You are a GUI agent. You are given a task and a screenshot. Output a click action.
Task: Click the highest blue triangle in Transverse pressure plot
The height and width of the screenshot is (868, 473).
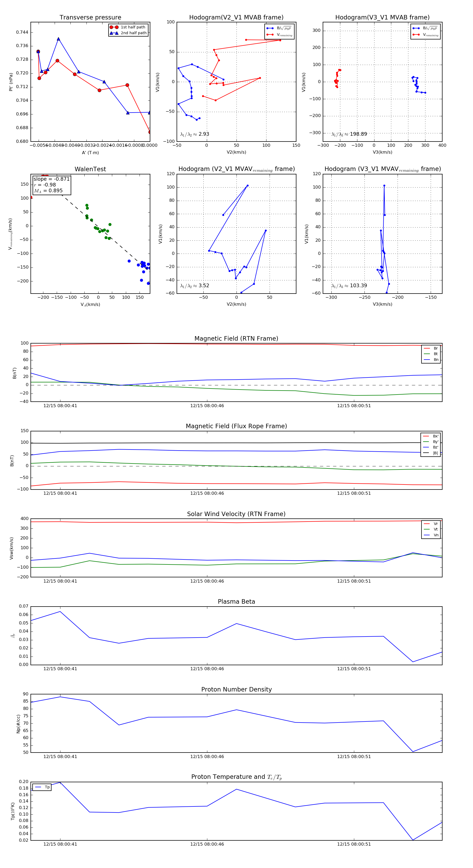coord(58,39)
